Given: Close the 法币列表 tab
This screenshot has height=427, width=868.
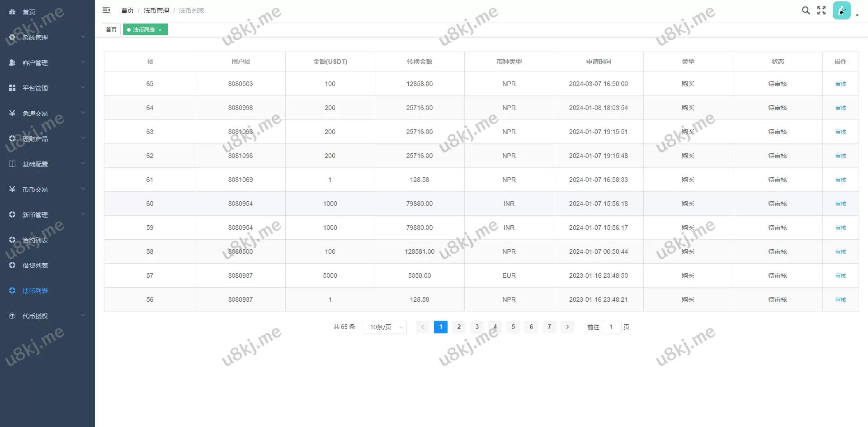Looking at the screenshot, I should click(x=160, y=30).
